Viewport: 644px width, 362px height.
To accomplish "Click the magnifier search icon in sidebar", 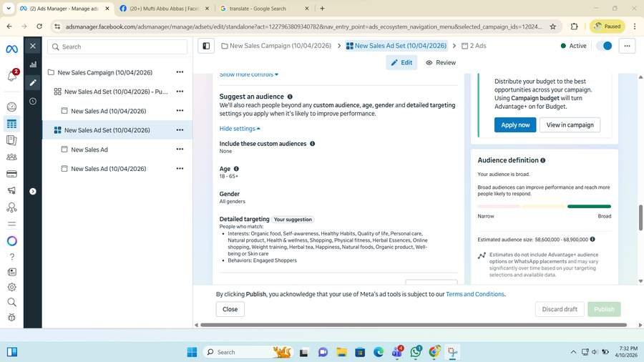I will pos(11,303).
